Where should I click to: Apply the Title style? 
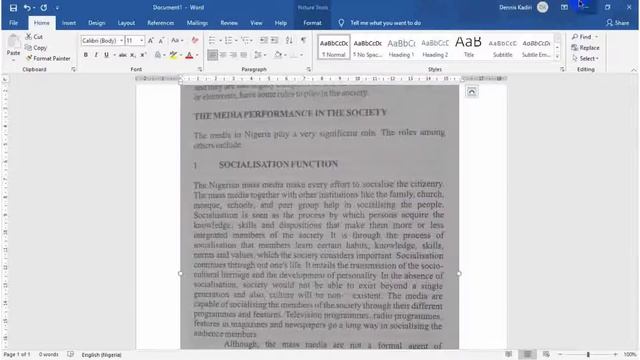(x=469, y=47)
